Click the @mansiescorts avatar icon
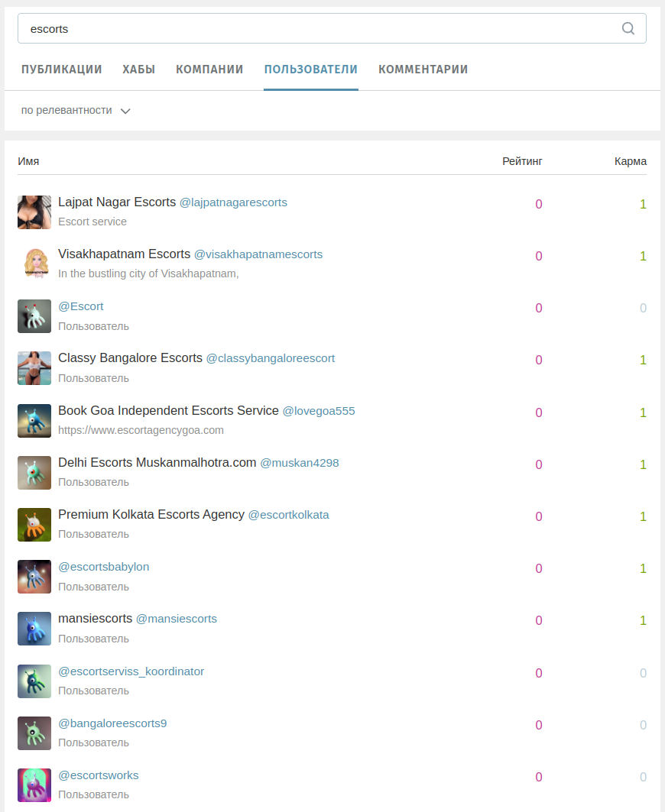Viewport: 665px width, 812px height. (34, 629)
